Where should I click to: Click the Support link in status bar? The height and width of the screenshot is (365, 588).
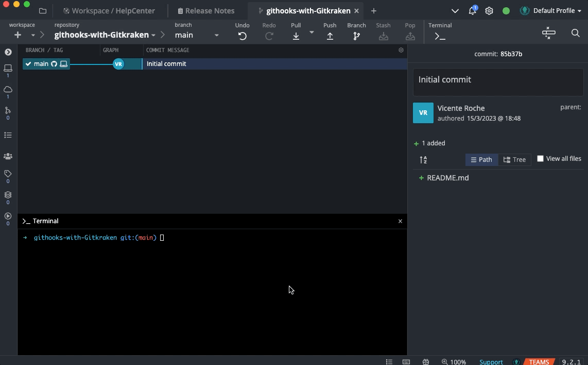(491, 361)
